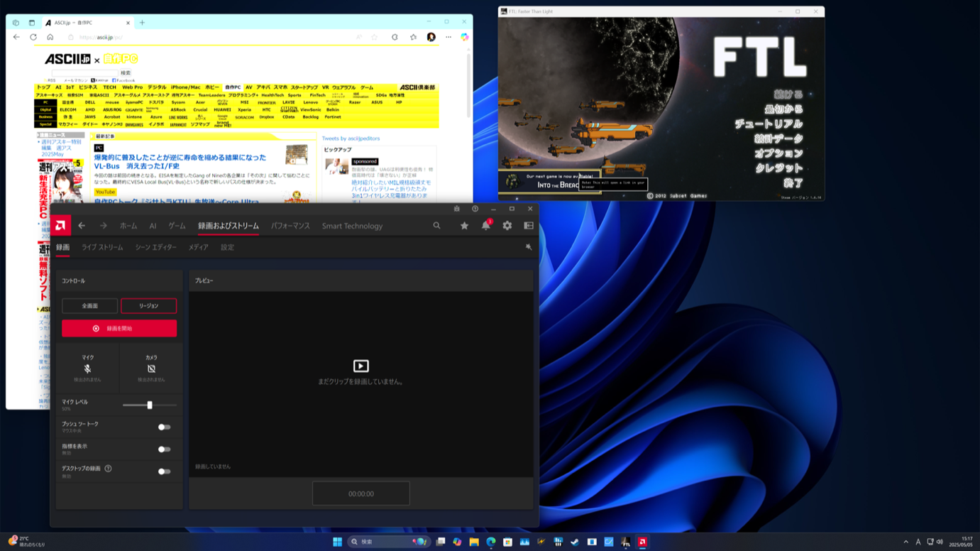Click the 検索 button on ASCII.jp
Screen dimensions: 980x551
click(x=126, y=73)
